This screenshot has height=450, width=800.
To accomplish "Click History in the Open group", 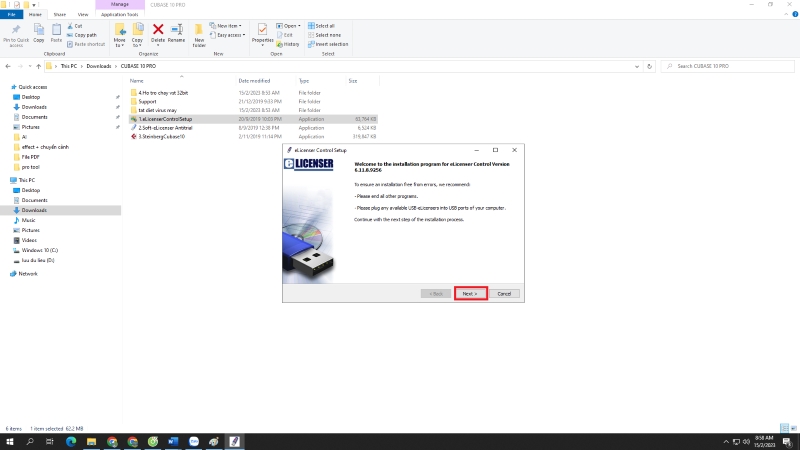I will [x=288, y=44].
